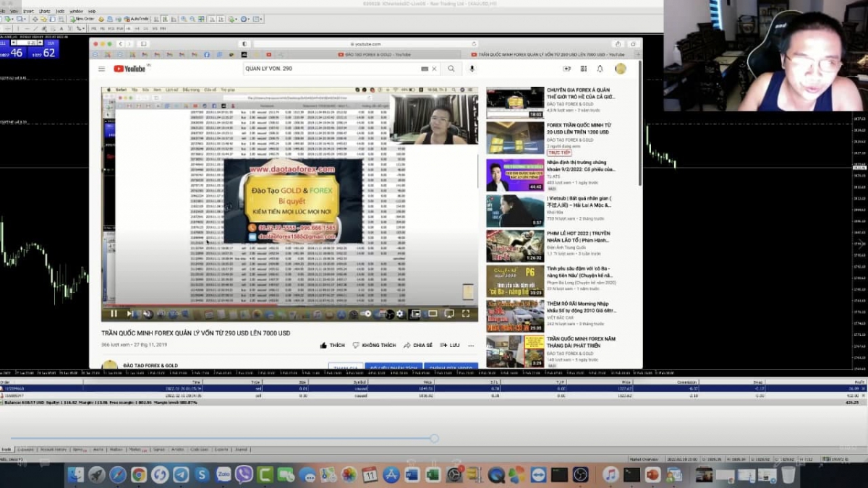Click the YouTube video progress bar
The height and width of the screenshot is (488, 868).
[x=289, y=305]
